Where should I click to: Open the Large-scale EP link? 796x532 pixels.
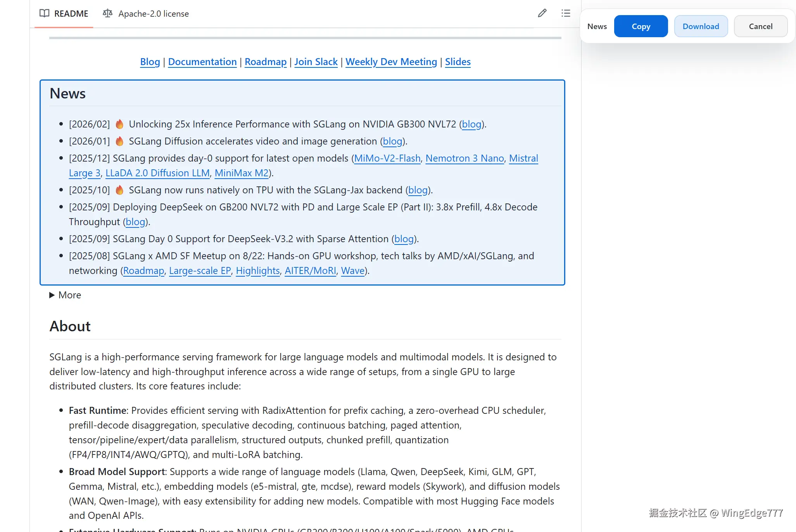[x=200, y=270]
